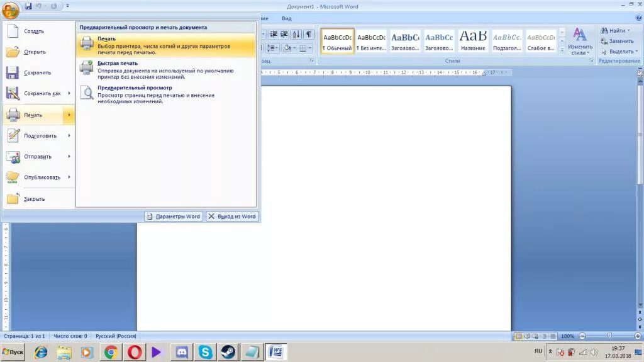The image size is (644, 362).
Task: Click the zoom slider handle
Action: (609, 336)
